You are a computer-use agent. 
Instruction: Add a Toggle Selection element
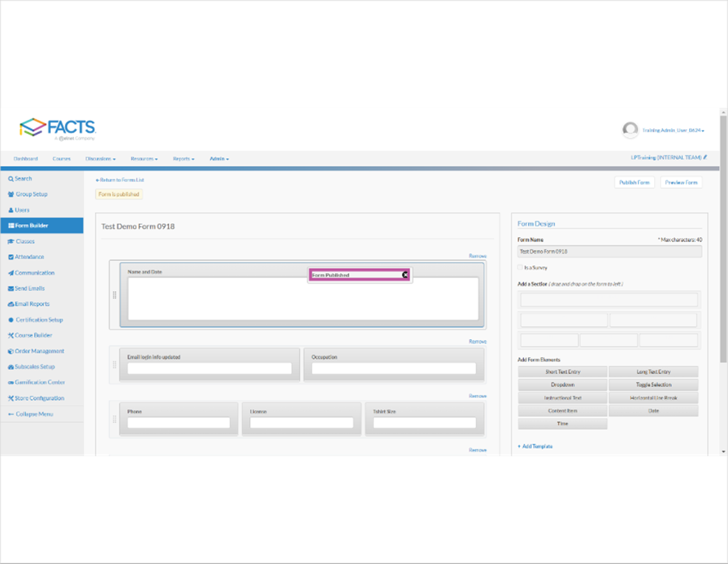(654, 385)
